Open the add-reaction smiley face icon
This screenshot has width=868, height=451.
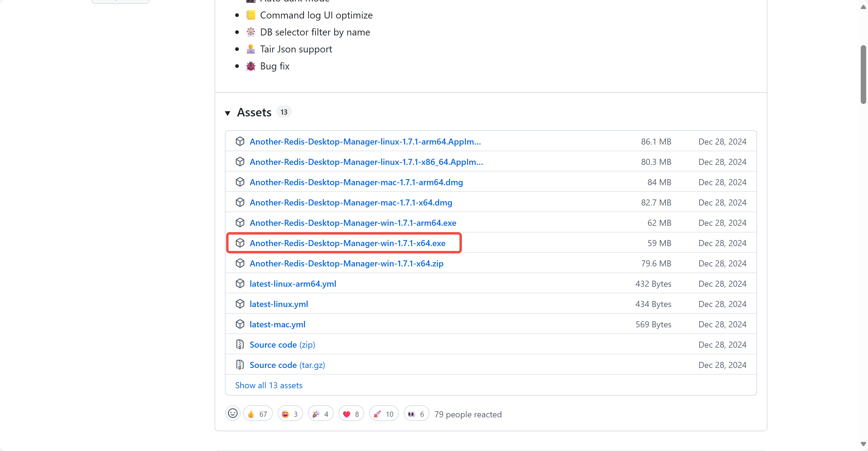tap(232, 413)
